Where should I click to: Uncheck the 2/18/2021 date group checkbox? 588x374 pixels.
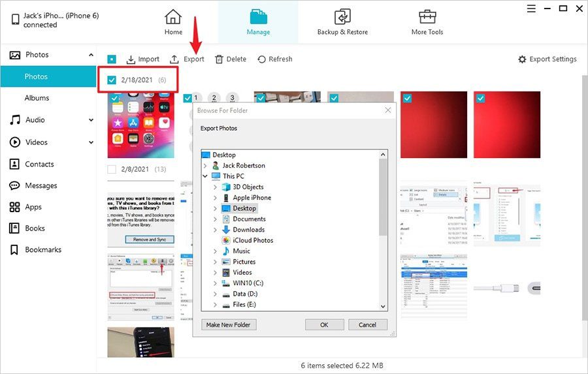[x=112, y=80]
